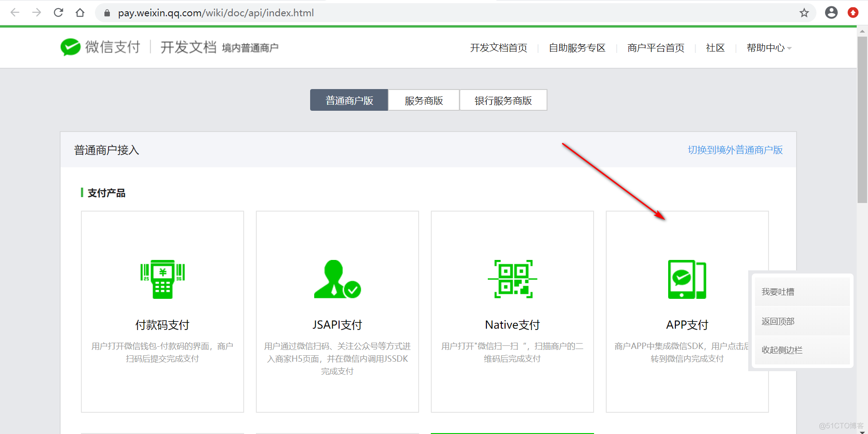Click the 支付产品 subsection heading
This screenshot has width=868, height=434.
click(x=106, y=193)
